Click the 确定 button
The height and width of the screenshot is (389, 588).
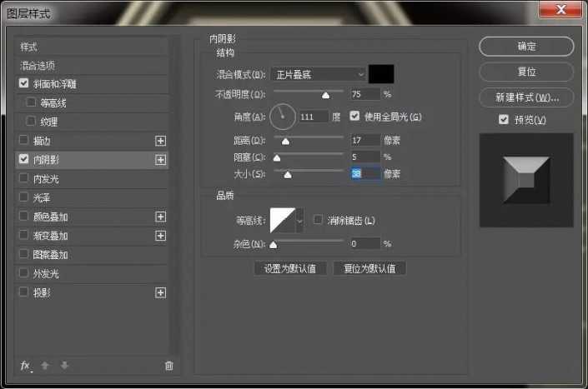coord(526,47)
